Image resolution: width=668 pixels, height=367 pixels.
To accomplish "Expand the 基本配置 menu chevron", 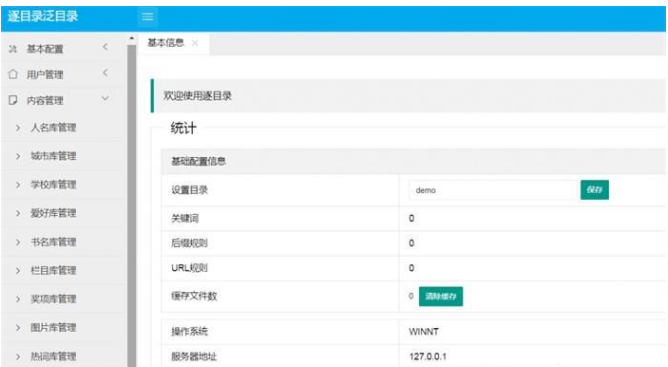I will (x=105, y=47).
